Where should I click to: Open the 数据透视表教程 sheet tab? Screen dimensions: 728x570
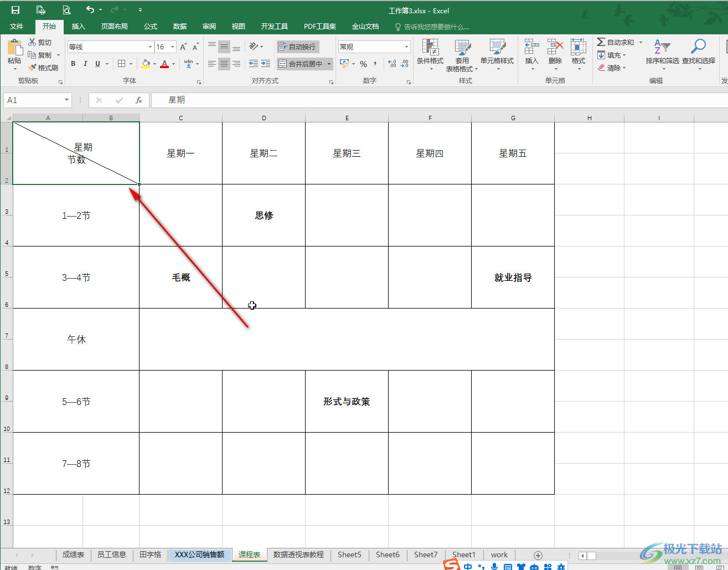pos(299,554)
